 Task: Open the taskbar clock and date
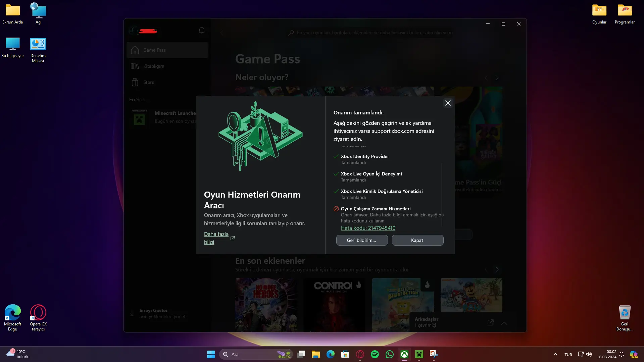coord(606,354)
